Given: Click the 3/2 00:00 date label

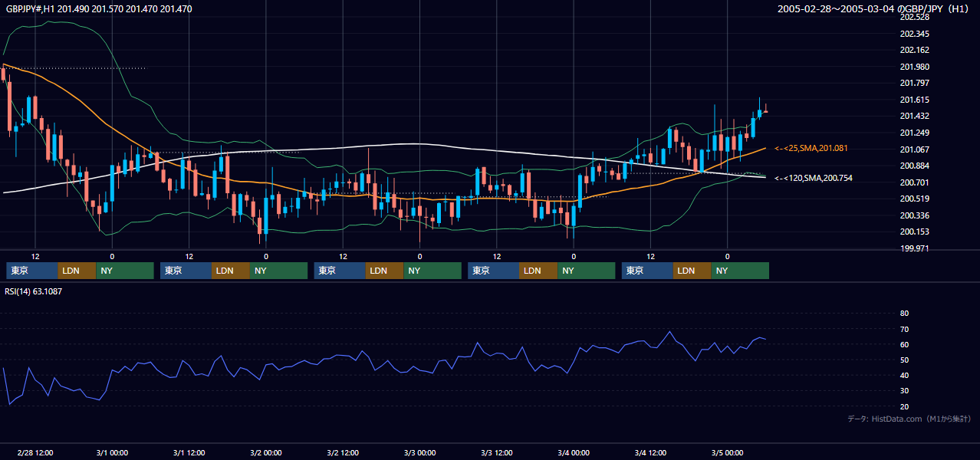Looking at the screenshot, I should pos(266,452).
